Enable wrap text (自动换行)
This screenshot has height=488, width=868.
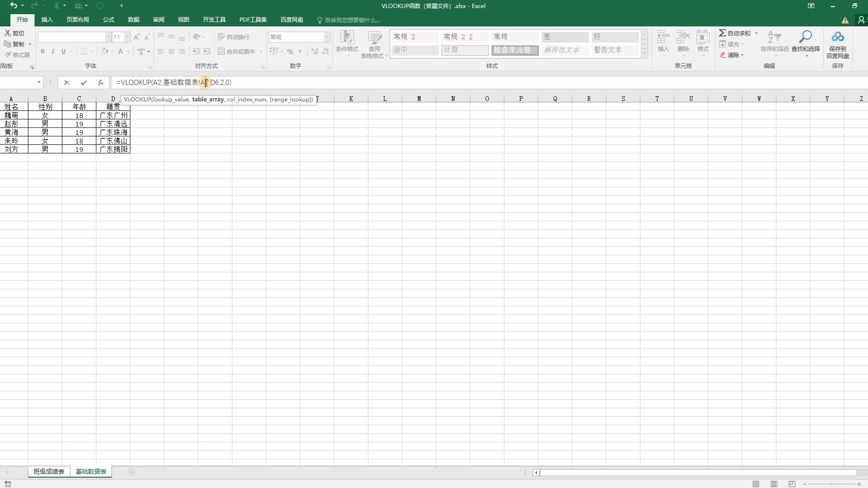tap(233, 37)
